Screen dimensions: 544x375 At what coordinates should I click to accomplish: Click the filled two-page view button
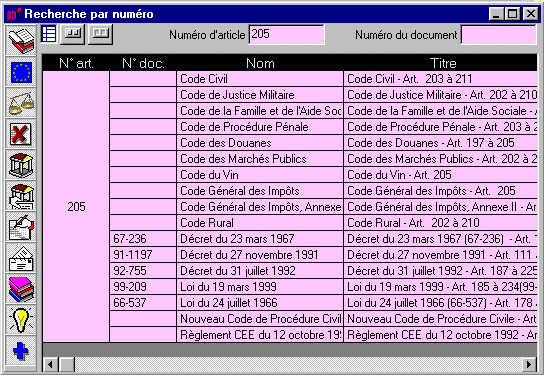tap(72, 34)
